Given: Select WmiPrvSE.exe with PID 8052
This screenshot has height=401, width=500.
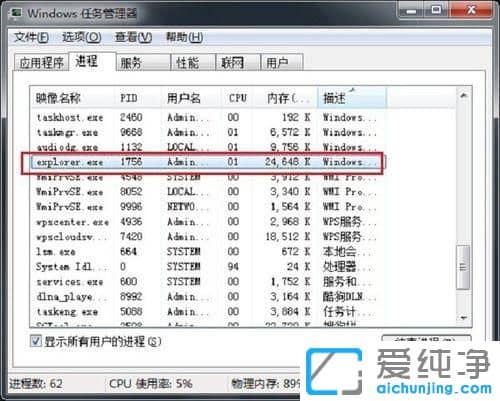Looking at the screenshot, I should point(207,192).
